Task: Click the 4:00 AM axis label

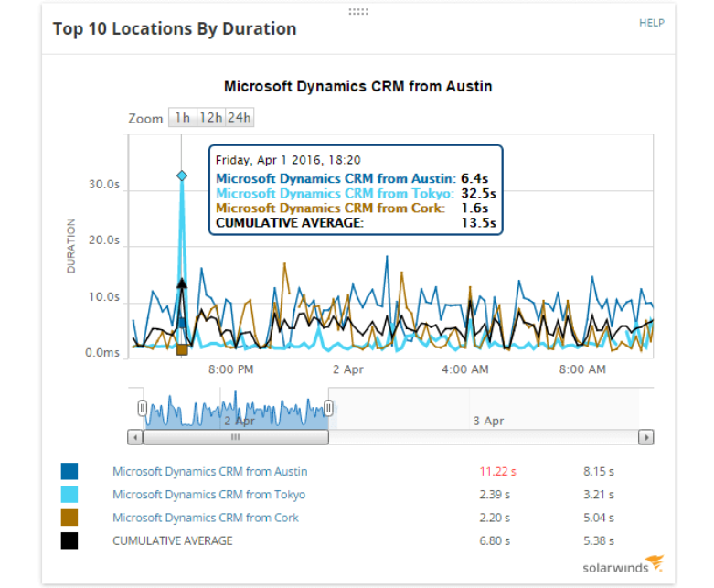Action: tap(465, 369)
